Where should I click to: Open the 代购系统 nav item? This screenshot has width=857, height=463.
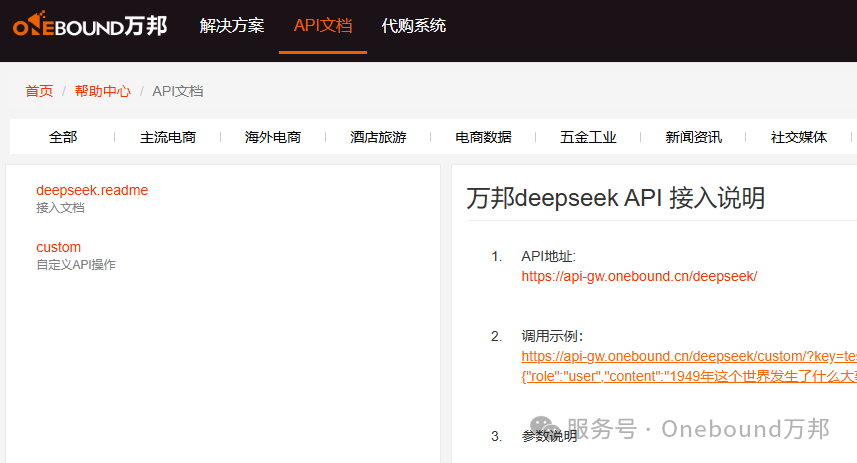tap(414, 26)
